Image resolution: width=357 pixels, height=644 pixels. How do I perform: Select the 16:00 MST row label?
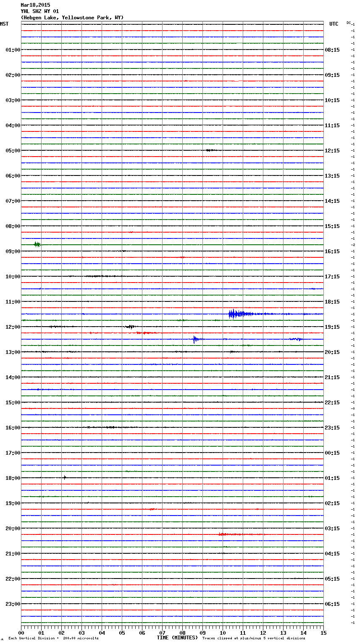(13, 428)
